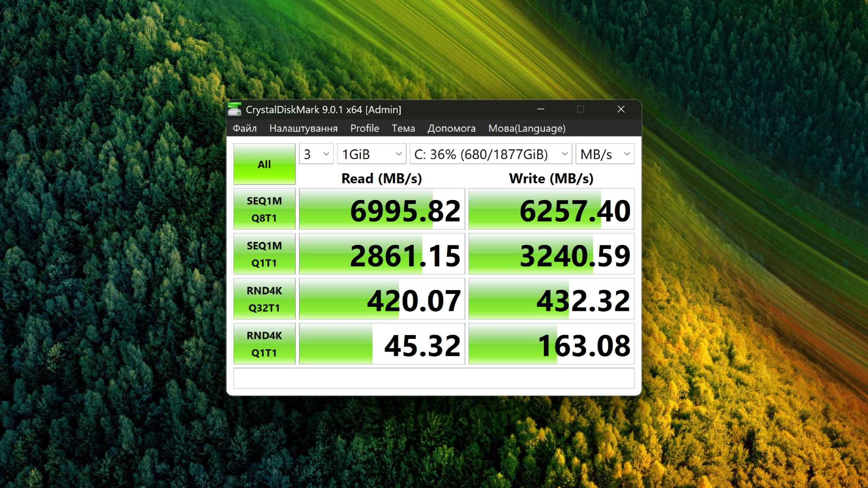Image resolution: width=868 pixels, height=488 pixels.
Task: Open the Допомога menu
Action: (451, 128)
